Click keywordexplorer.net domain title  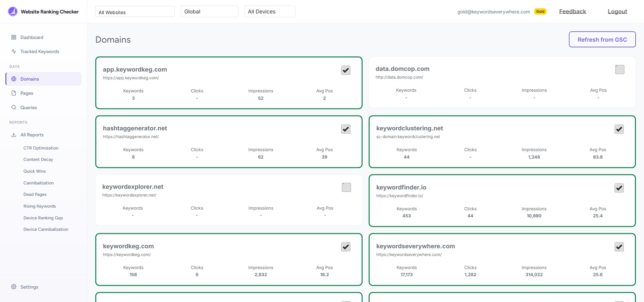point(133,187)
